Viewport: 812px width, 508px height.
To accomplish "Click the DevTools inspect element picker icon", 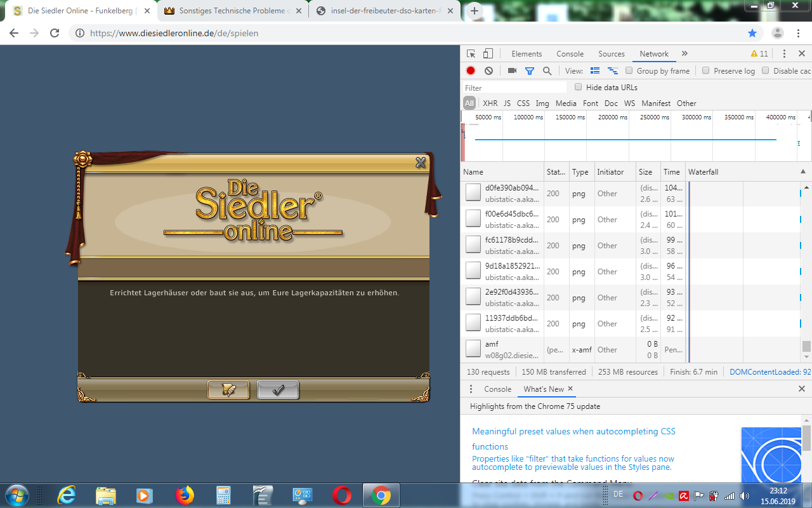I will tap(471, 54).
